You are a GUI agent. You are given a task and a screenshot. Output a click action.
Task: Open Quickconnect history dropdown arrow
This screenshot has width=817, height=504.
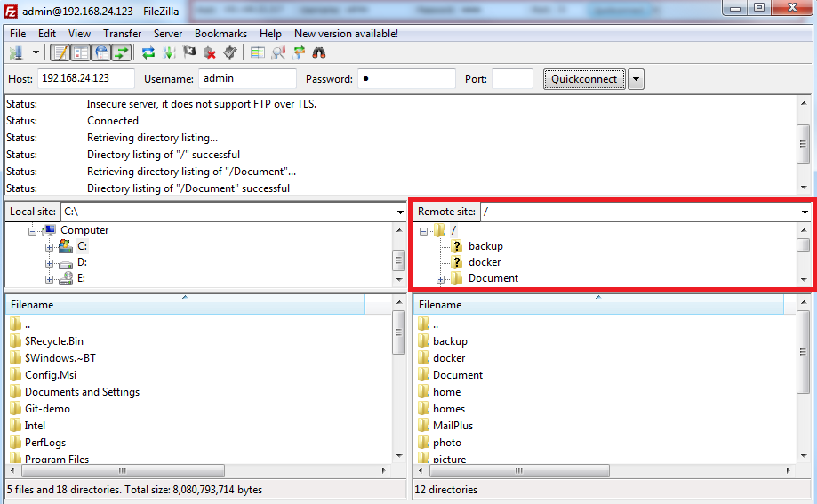636,79
